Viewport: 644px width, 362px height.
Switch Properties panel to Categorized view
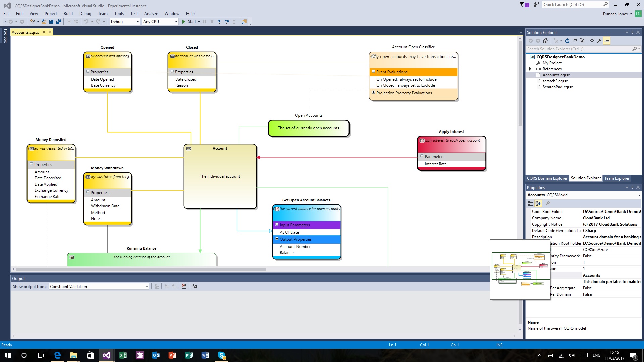pos(530,203)
